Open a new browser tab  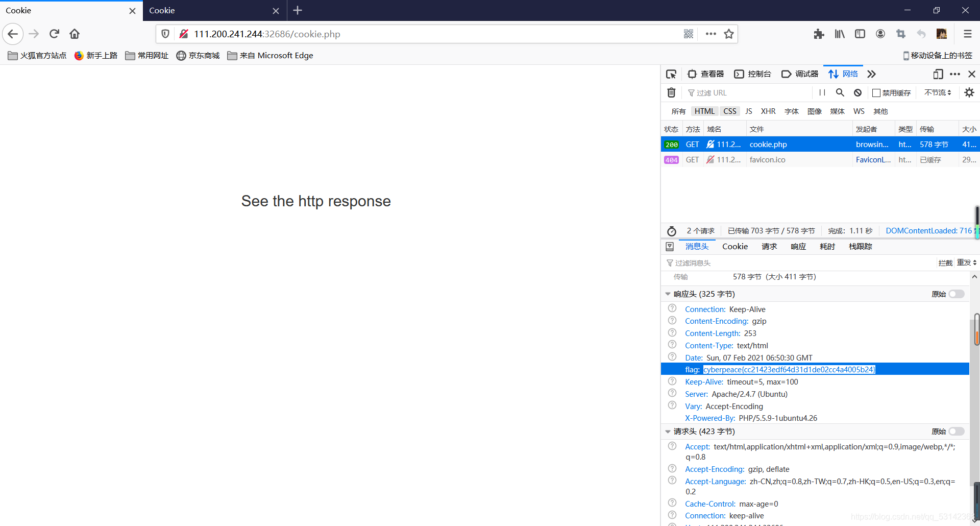click(298, 10)
